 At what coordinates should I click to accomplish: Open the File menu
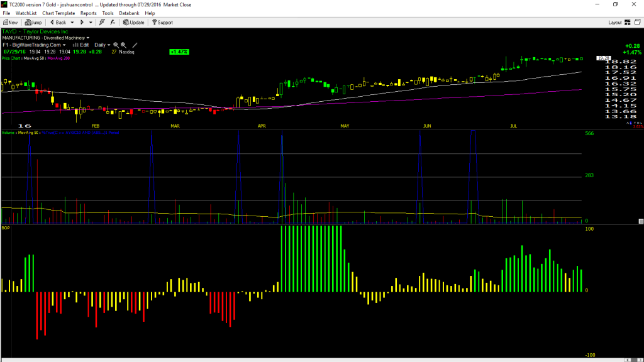tap(6, 13)
